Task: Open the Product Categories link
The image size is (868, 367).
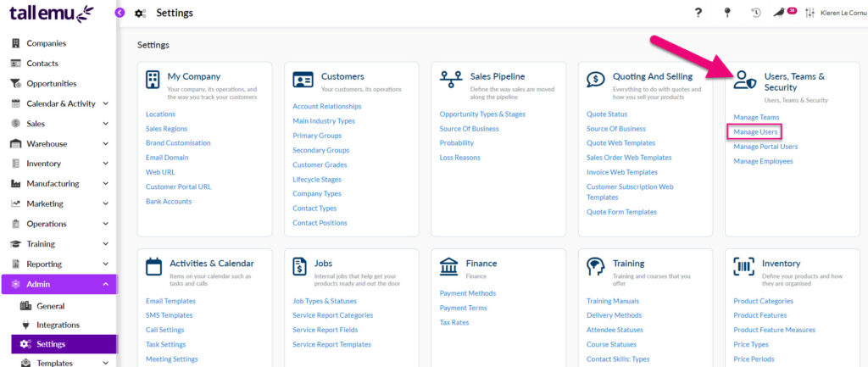Action: coord(764,301)
